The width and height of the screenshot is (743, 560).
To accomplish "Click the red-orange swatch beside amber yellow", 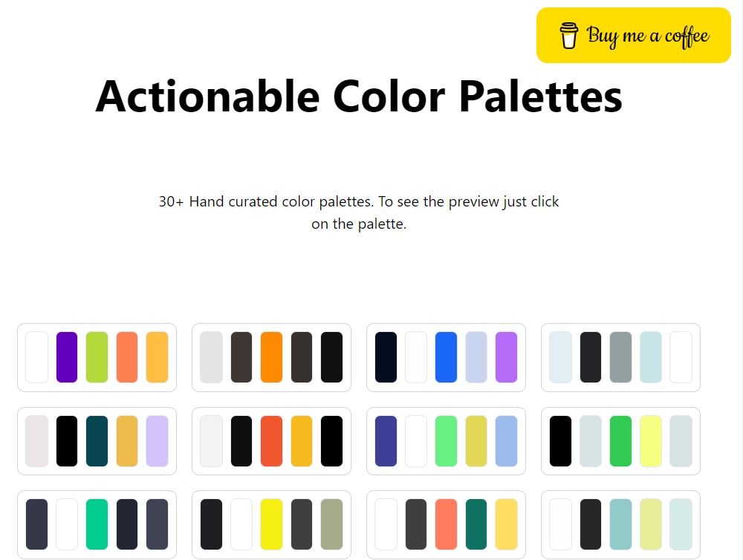I will click(x=271, y=441).
